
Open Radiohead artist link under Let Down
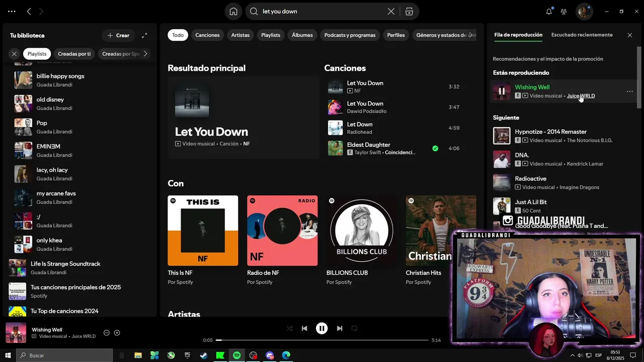pos(359,132)
